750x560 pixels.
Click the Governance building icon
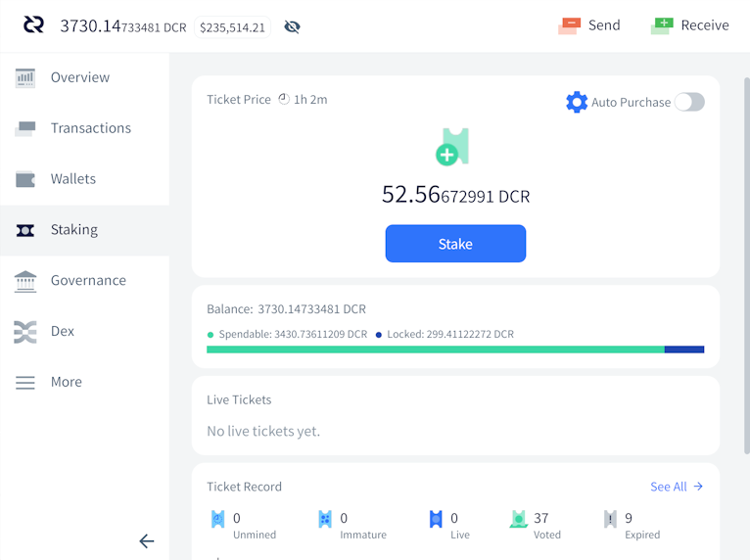click(24, 281)
